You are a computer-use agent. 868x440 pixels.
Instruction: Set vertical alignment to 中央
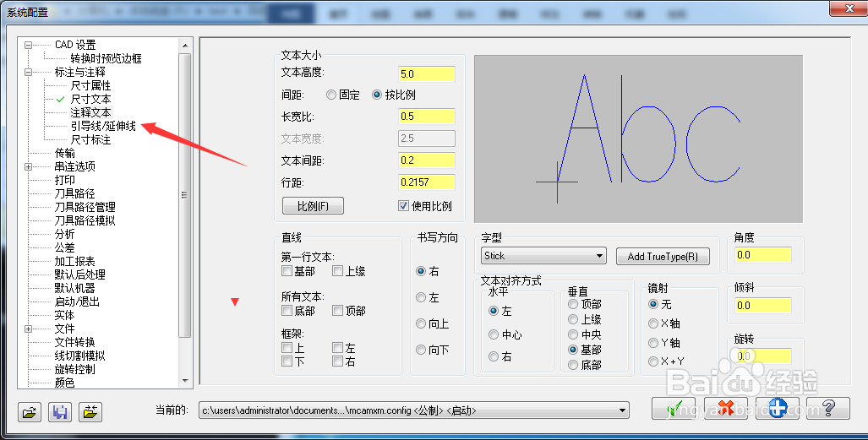(573, 334)
